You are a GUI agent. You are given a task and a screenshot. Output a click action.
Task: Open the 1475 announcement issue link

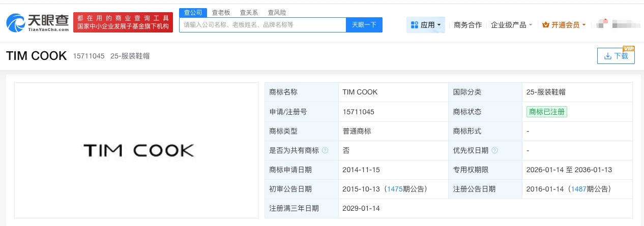(x=395, y=189)
